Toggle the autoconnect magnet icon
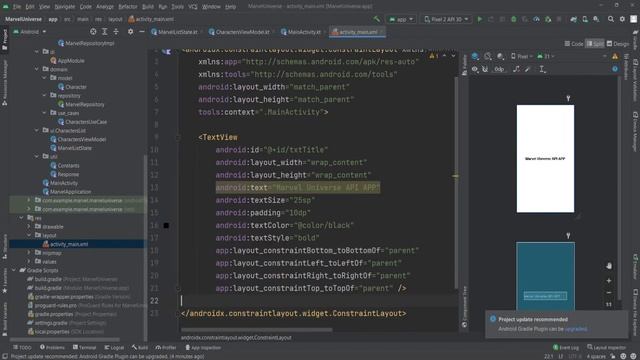The image size is (640, 360). coord(485,69)
